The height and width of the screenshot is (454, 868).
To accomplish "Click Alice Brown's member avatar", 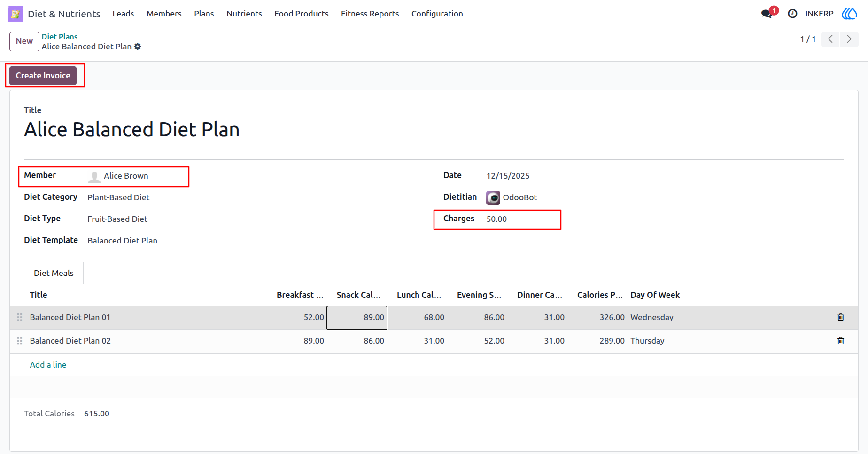I will [94, 176].
